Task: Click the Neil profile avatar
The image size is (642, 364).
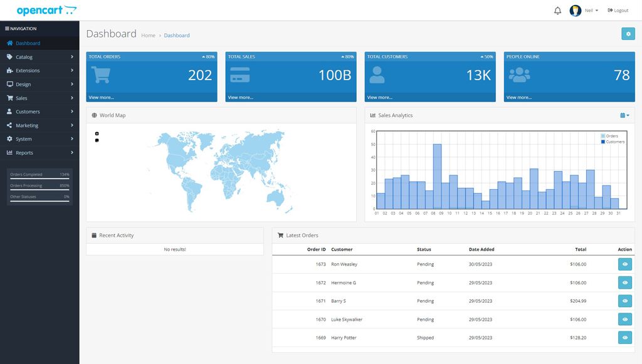Action: pyautogui.click(x=575, y=11)
